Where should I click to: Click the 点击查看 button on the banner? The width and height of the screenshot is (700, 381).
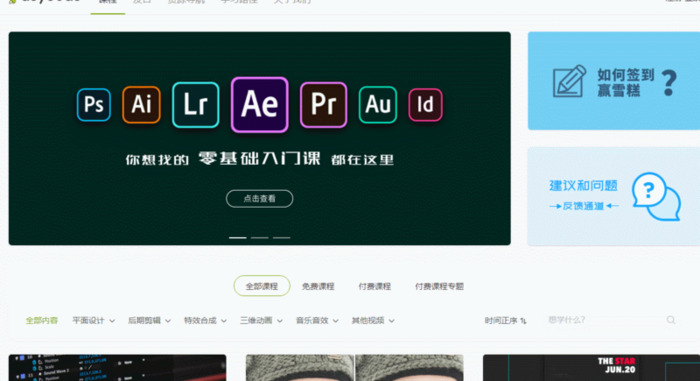coord(259,199)
